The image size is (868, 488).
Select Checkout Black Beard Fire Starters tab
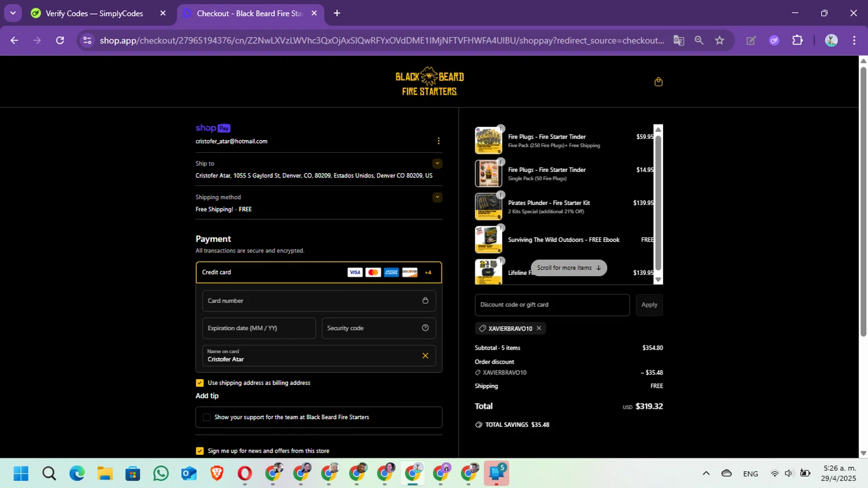coord(249,13)
